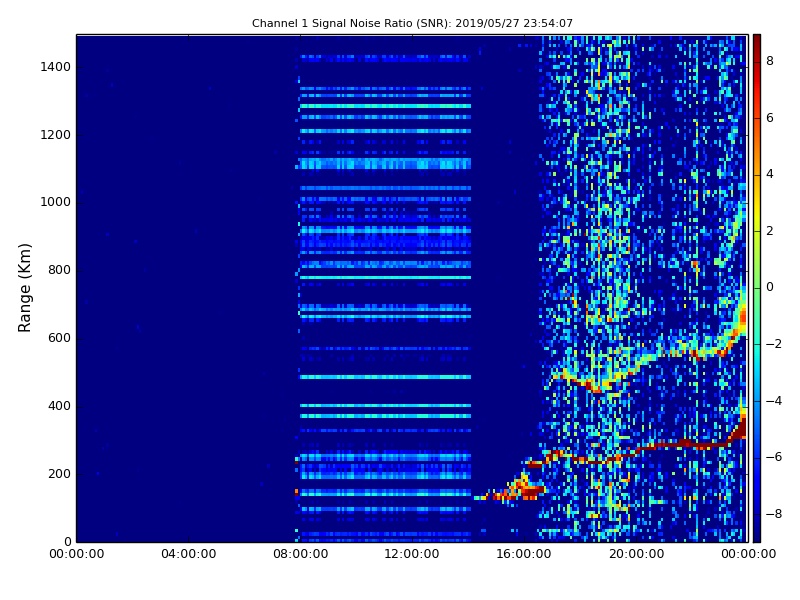
Task: Click the colorbar label 4
Action: pos(770,174)
